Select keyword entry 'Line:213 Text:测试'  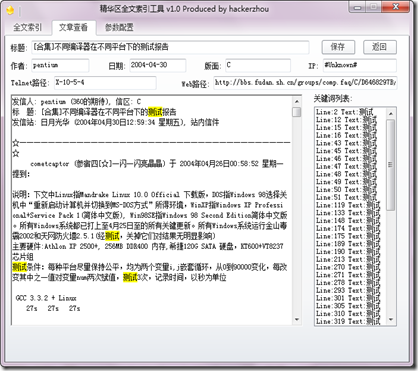click(x=348, y=259)
